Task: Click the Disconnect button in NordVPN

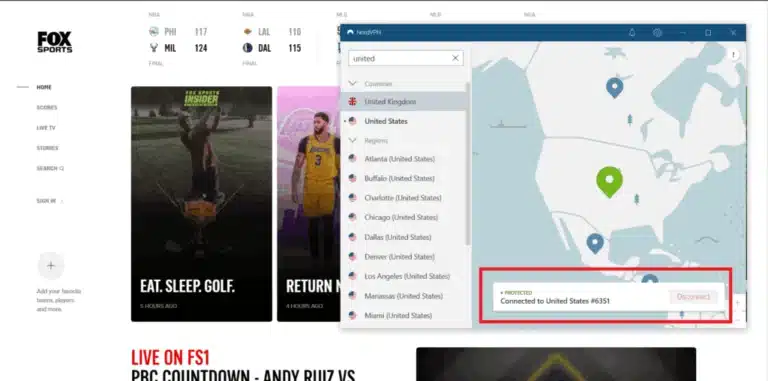Action: tap(693, 297)
